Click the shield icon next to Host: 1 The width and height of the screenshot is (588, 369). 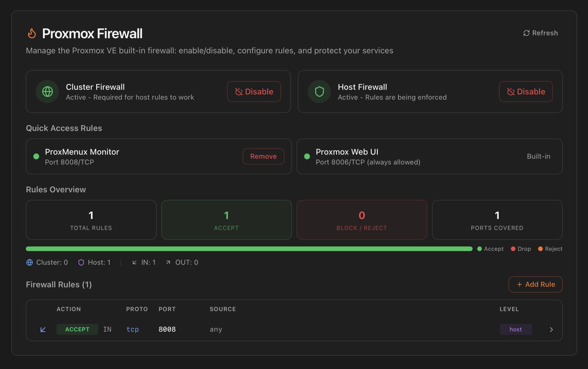[81, 262]
